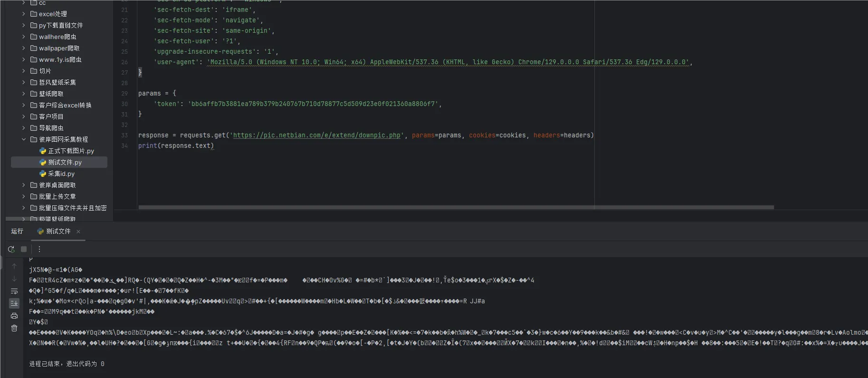This screenshot has width=868, height=378.
Task: Click the editor horizontal scrollbar
Action: pyautogui.click(x=456, y=207)
